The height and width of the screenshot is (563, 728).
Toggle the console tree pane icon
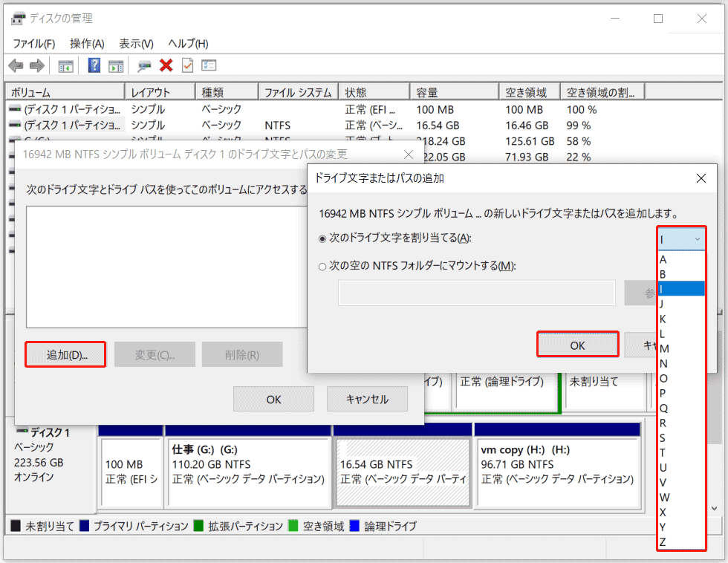coord(65,65)
